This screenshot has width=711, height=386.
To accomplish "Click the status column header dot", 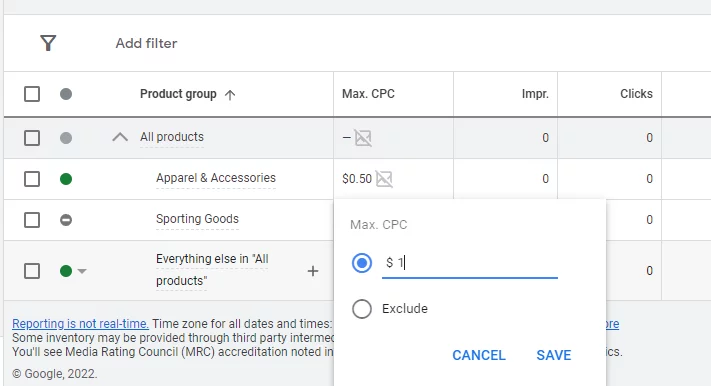I will coord(66,94).
